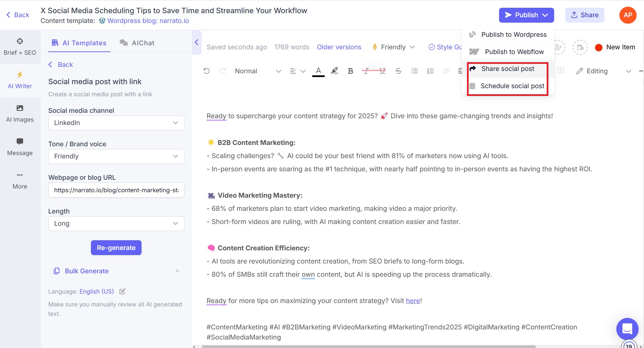644x348 pixels.
Task: Open the Style Guide checker
Action: (445, 47)
